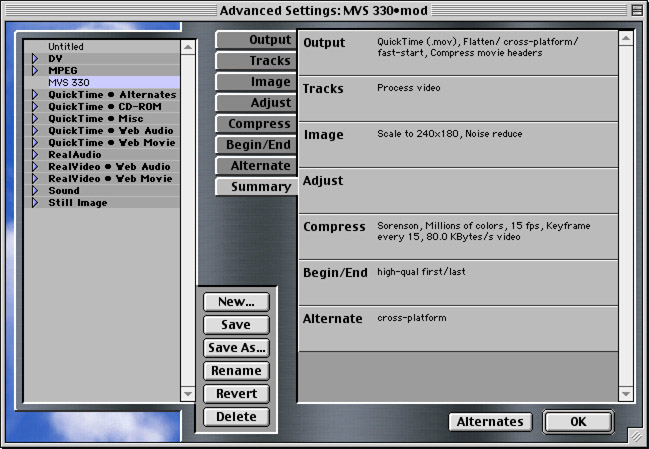Select the MVS 330 preset

(70, 83)
